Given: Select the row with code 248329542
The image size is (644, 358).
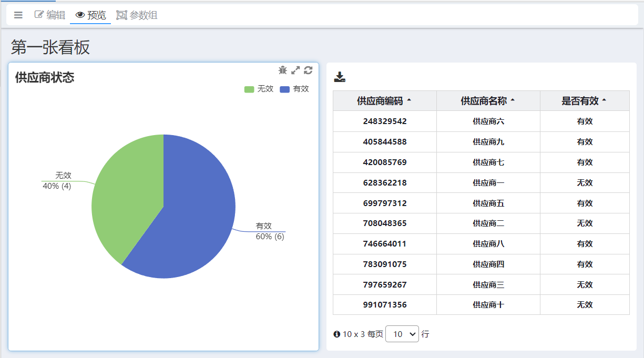Looking at the screenshot, I should click(x=384, y=121).
